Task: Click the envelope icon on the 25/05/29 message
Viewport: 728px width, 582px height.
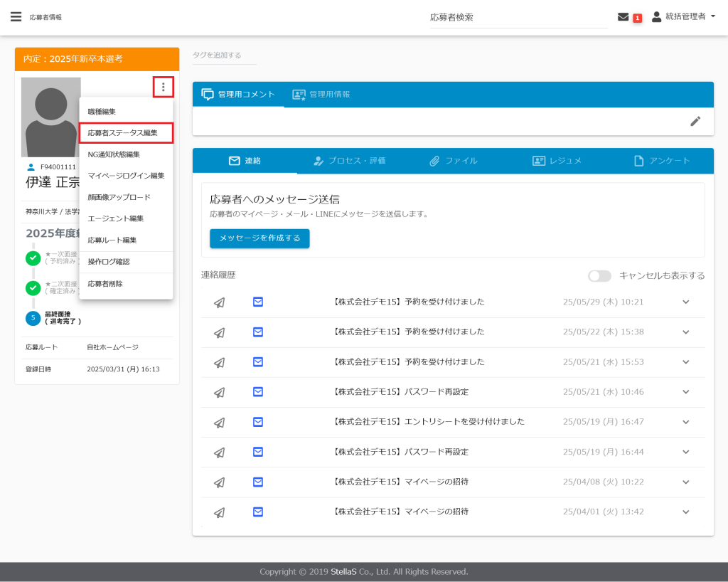Action: [x=258, y=302]
